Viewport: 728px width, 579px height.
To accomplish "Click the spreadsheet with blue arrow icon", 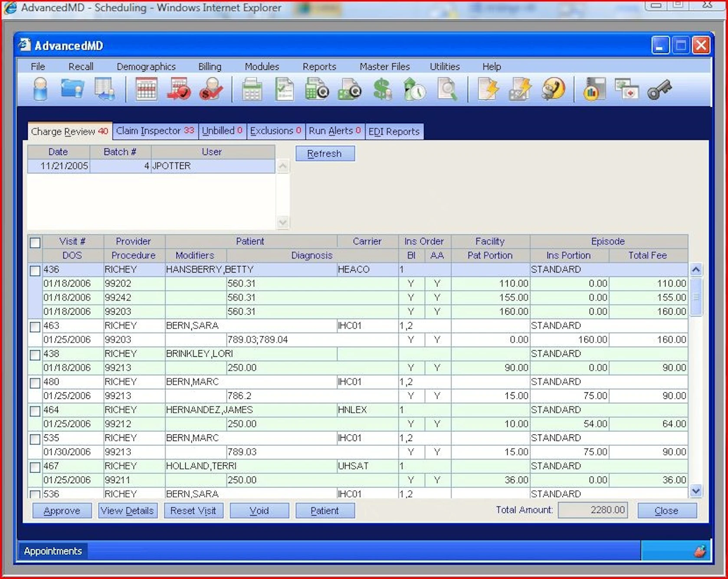I will pyautogui.click(x=105, y=89).
